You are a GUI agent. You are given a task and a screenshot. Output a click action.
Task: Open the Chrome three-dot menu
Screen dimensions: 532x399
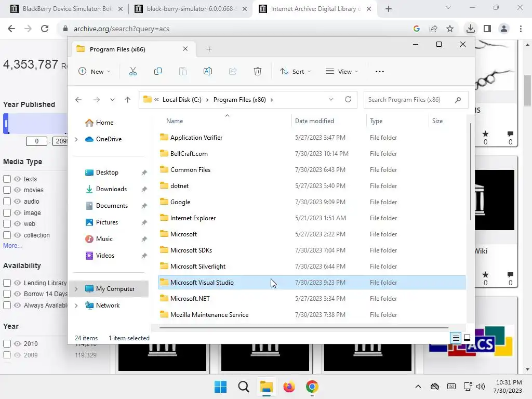click(x=521, y=29)
